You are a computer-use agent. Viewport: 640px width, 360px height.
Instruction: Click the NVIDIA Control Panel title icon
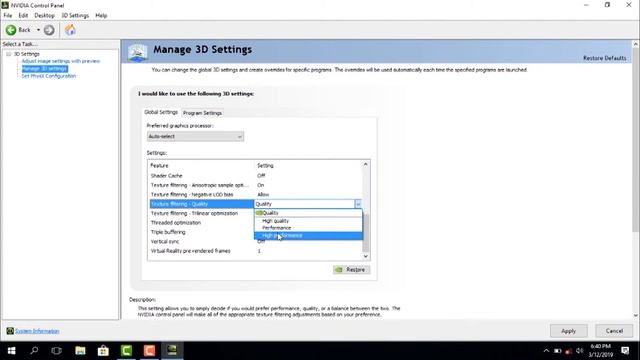(x=5, y=5)
